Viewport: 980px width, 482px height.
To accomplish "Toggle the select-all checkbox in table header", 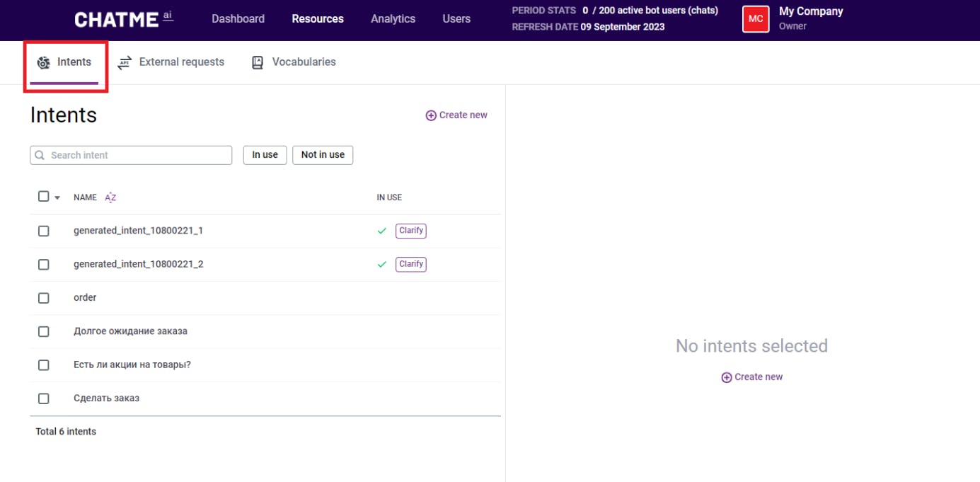I will pyautogui.click(x=44, y=197).
